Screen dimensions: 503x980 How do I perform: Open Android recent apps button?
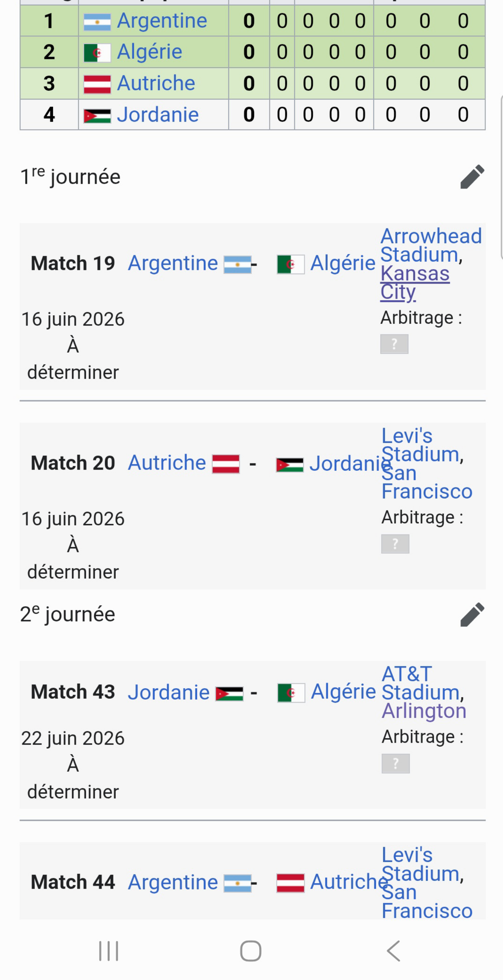click(108, 951)
